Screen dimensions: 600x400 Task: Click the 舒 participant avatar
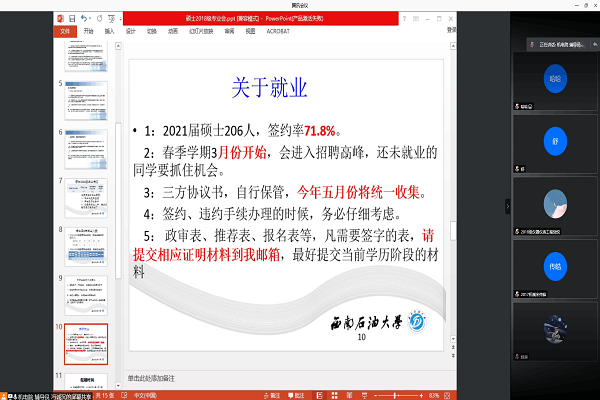click(x=557, y=141)
